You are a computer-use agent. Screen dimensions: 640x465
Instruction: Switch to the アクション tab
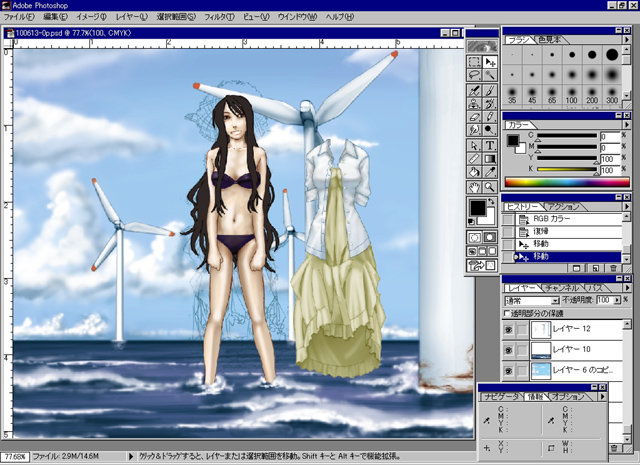pos(562,207)
